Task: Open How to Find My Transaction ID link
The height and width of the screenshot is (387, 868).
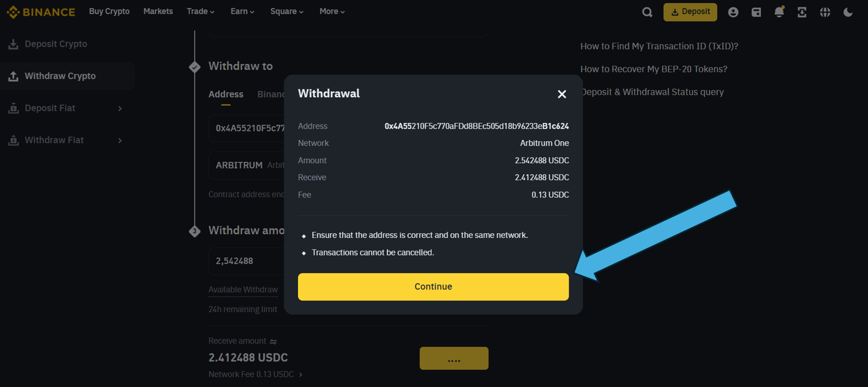Action: coord(659,46)
